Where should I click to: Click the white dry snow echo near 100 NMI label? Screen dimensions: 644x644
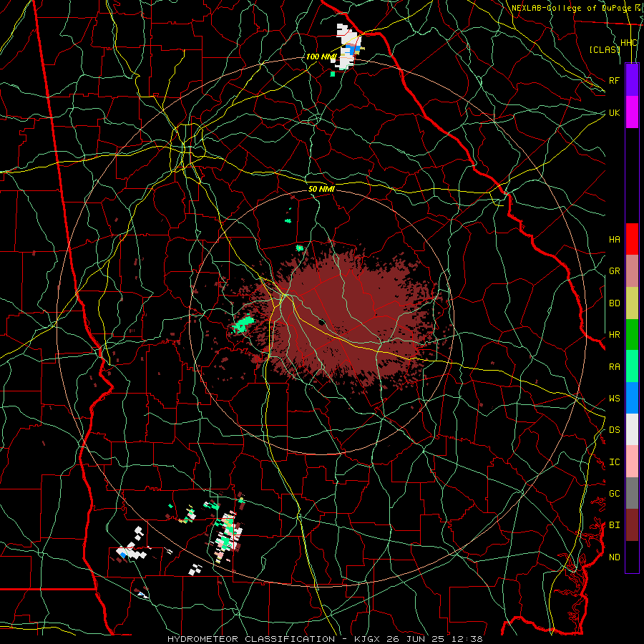[x=348, y=45]
